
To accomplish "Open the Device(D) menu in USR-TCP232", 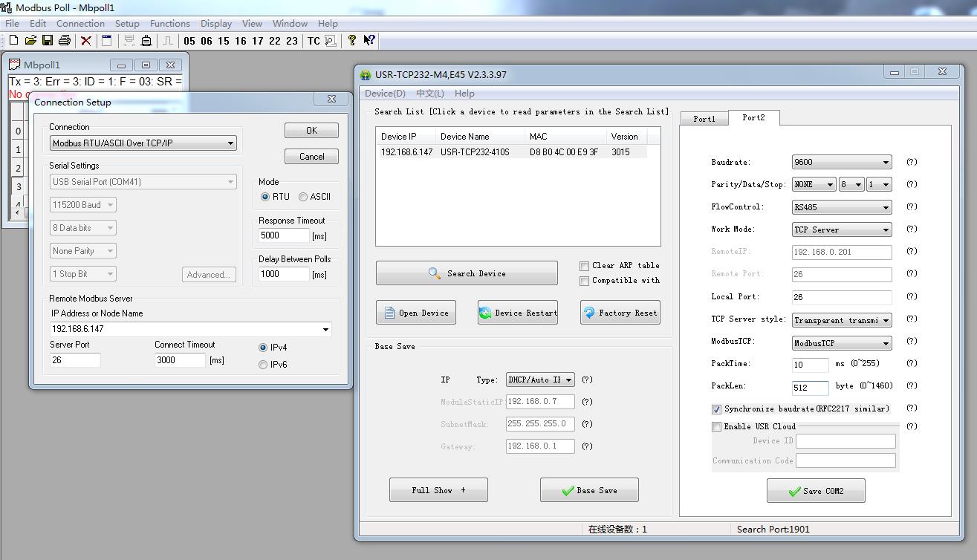I will 385,94.
